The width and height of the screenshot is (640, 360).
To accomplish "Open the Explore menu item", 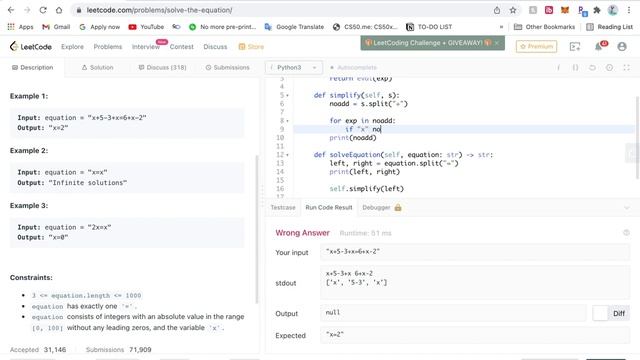I will (x=72, y=47).
